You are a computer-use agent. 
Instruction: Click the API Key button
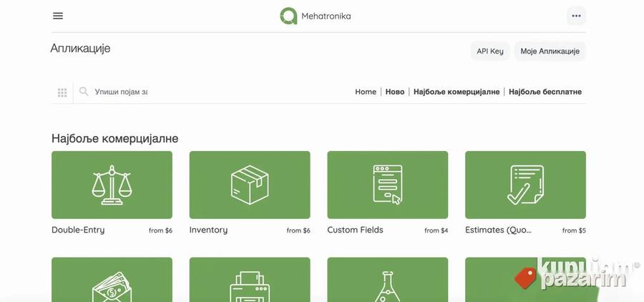point(490,52)
